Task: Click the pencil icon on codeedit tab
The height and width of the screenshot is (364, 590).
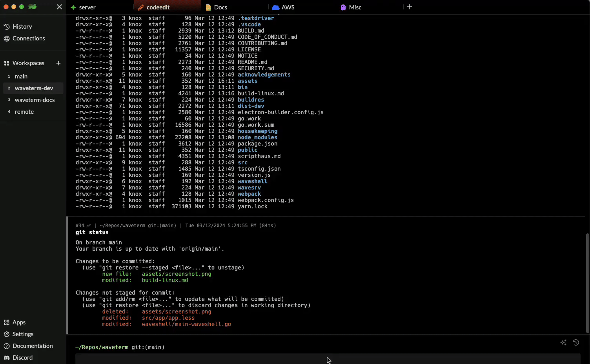Action: pyautogui.click(x=141, y=7)
